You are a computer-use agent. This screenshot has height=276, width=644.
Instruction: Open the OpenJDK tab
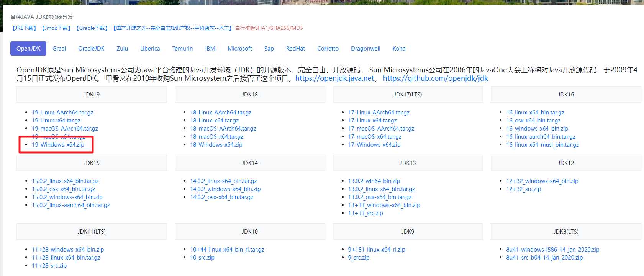[x=28, y=49]
